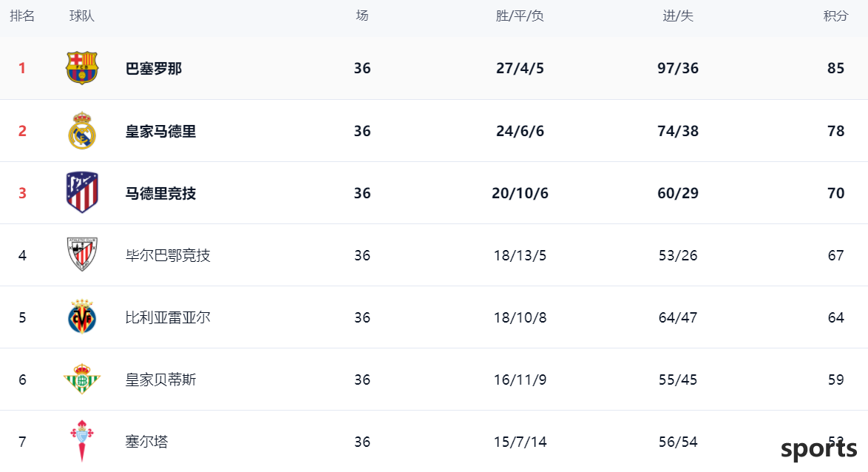Image resolution: width=868 pixels, height=472 pixels.
Task: Click the Real Madrid crest icon
Action: [82, 131]
